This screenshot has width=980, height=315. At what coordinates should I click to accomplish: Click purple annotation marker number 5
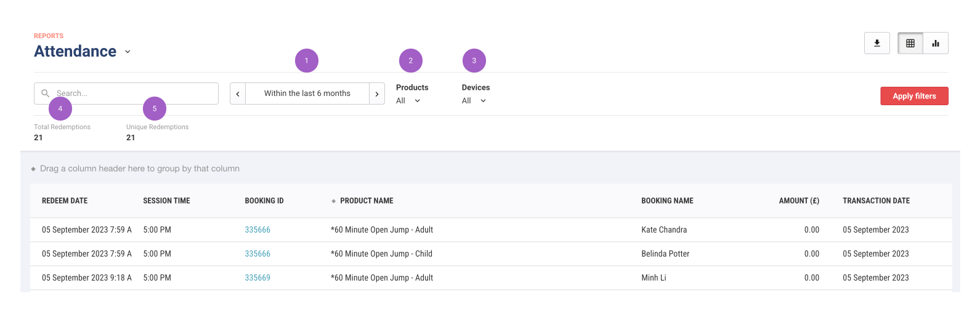point(155,109)
